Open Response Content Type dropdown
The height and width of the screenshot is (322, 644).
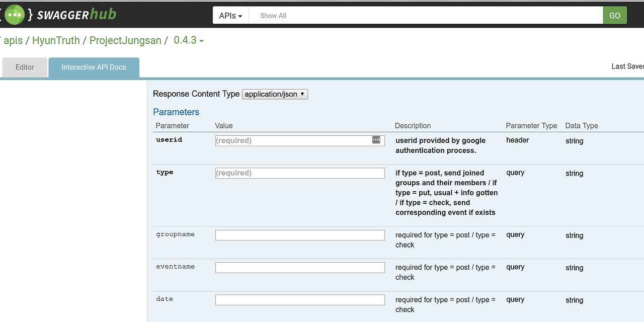tap(275, 94)
